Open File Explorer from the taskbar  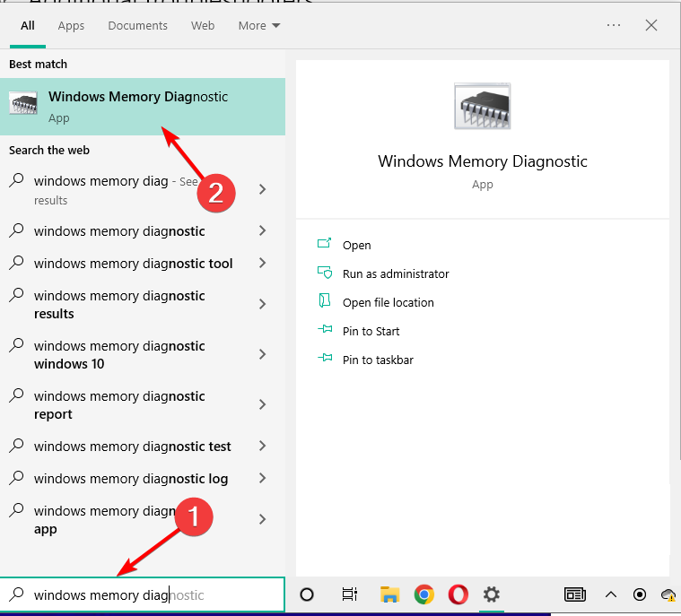point(389,594)
